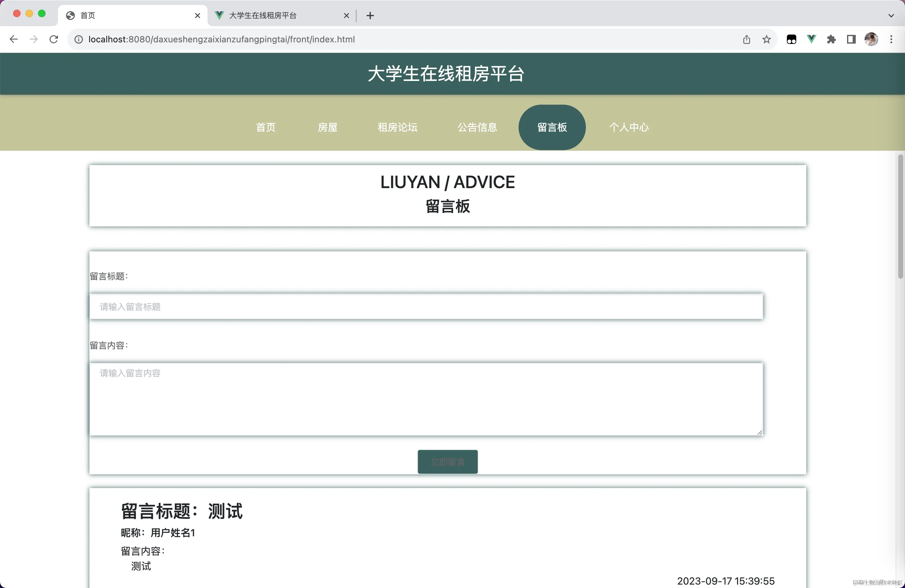The height and width of the screenshot is (588, 905).
Task: Toggle the browser side panel icon
Action: coord(851,39)
